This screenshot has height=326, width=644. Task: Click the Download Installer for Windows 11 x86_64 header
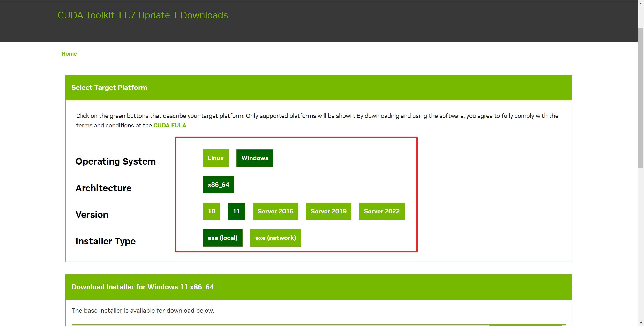click(319, 287)
